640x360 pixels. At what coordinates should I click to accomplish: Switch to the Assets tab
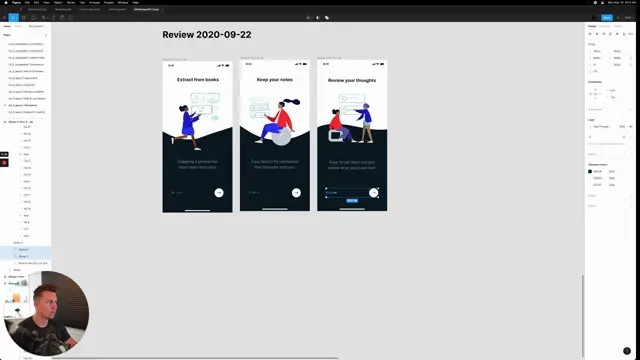click(18, 26)
